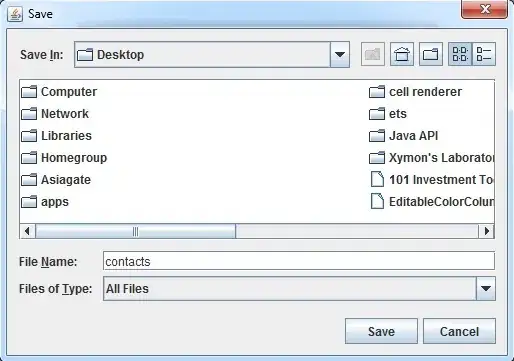Image resolution: width=514 pixels, height=361 pixels.
Task: Click the 'apps' folder name
Action: click(55, 202)
